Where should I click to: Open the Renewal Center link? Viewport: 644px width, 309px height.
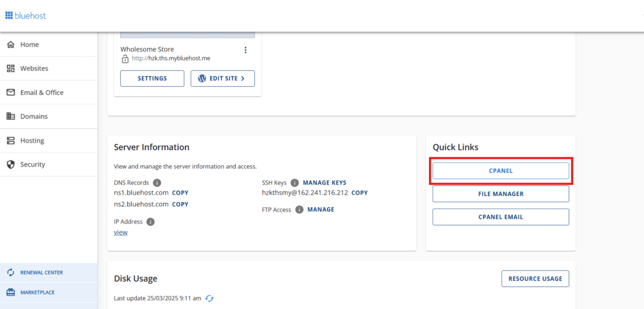pos(48,273)
